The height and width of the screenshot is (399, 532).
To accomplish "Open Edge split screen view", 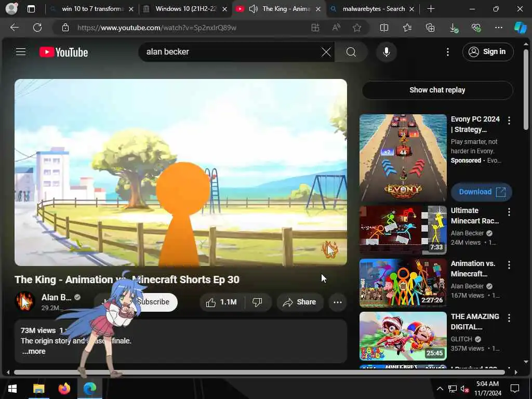I will coord(384,28).
